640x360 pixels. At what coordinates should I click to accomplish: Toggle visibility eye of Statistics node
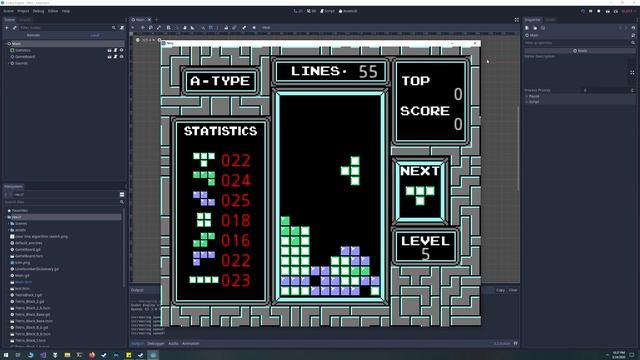(x=121, y=50)
